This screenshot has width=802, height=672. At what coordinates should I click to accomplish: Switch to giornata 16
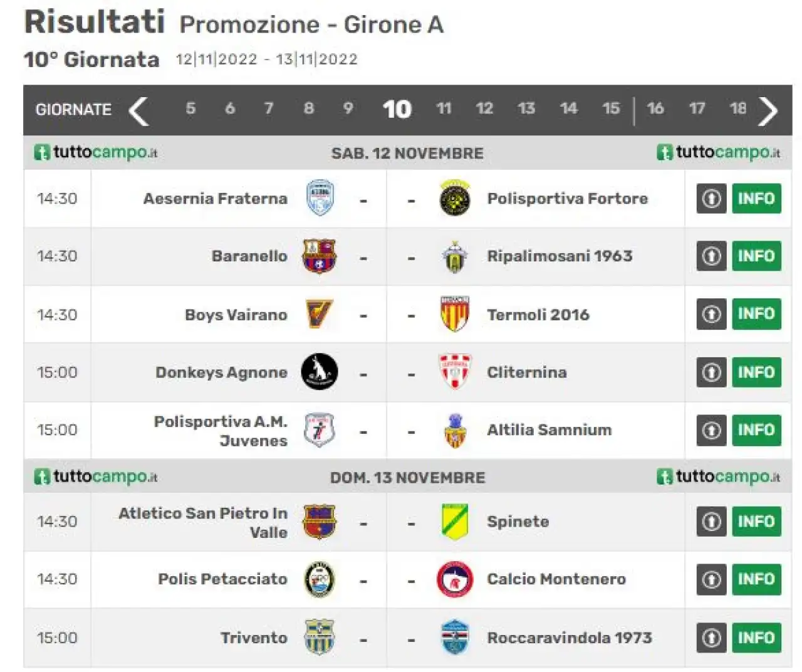point(655,108)
